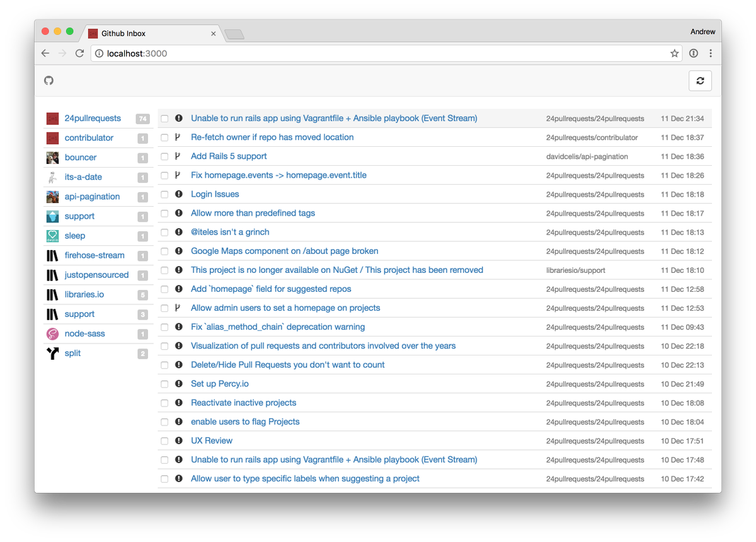Click the bouncer sidebar link
Image resolution: width=756 pixels, height=542 pixels.
[x=81, y=158]
